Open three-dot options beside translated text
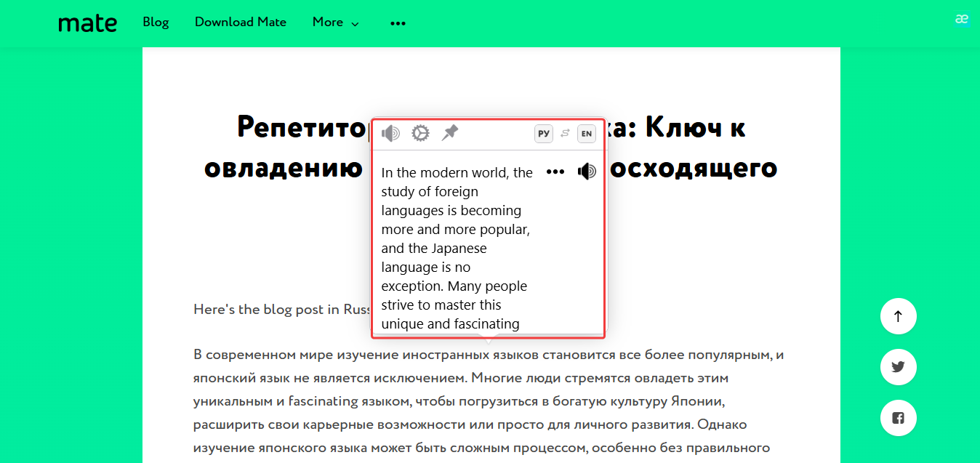The width and height of the screenshot is (980, 463). pyautogui.click(x=555, y=172)
